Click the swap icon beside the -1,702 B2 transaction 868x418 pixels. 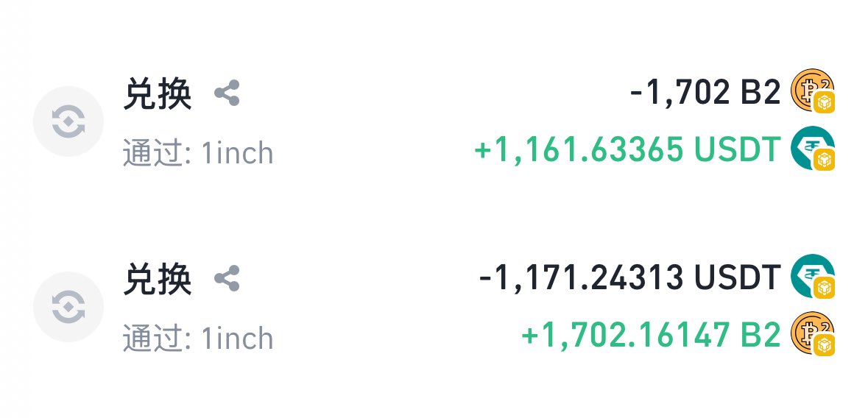pyautogui.click(x=68, y=121)
